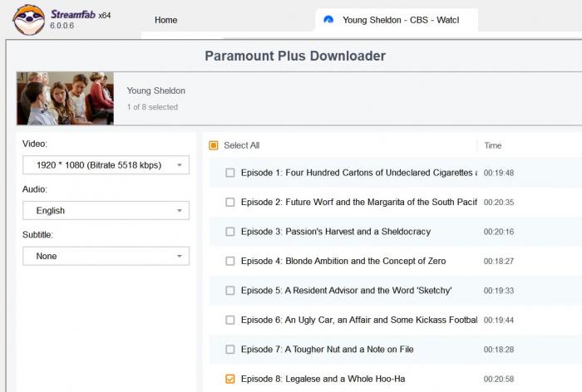582x392 pixels.
Task: Click the Time column header
Action: click(x=492, y=145)
